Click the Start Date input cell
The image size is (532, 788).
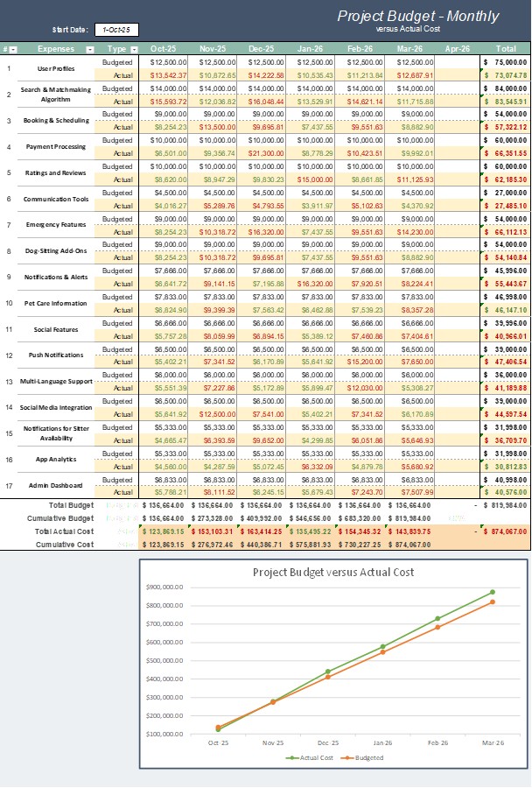pos(116,30)
